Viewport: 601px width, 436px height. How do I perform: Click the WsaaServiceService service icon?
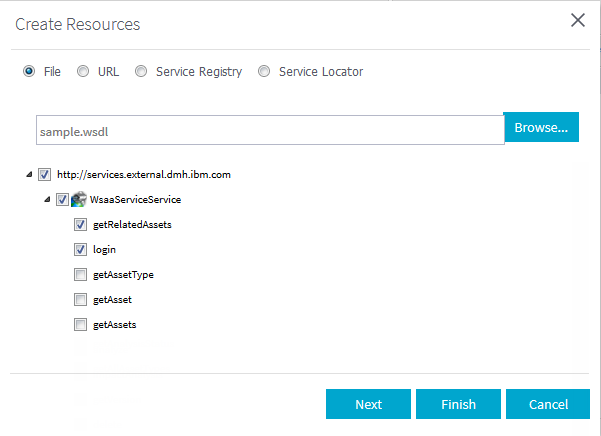coord(79,200)
